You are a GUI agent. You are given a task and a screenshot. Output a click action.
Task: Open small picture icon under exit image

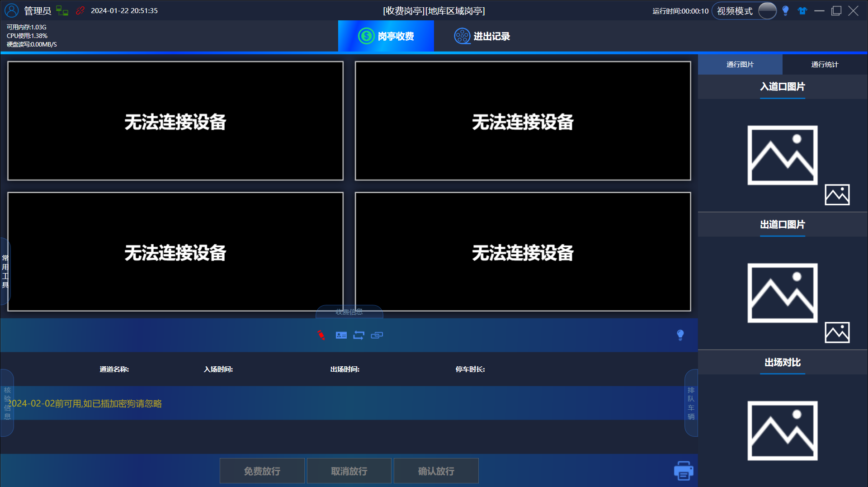pos(837,333)
